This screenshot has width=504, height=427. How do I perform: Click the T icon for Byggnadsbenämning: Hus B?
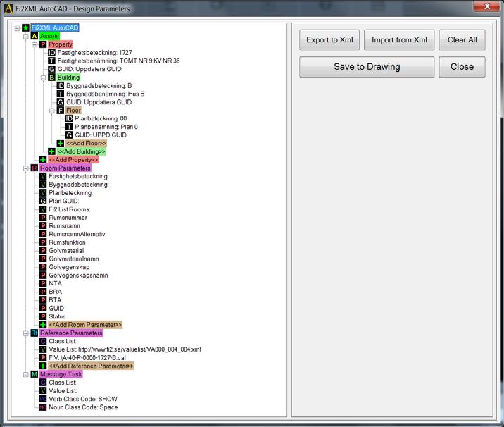tap(61, 94)
